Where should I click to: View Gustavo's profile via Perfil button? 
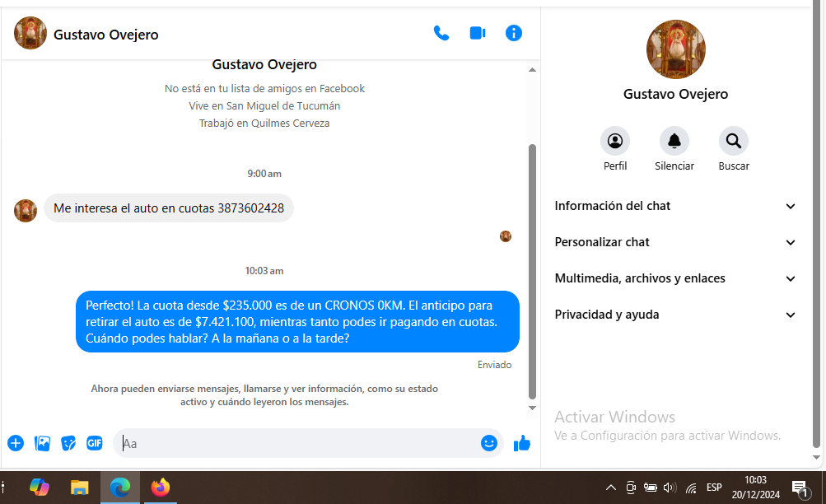(x=615, y=141)
